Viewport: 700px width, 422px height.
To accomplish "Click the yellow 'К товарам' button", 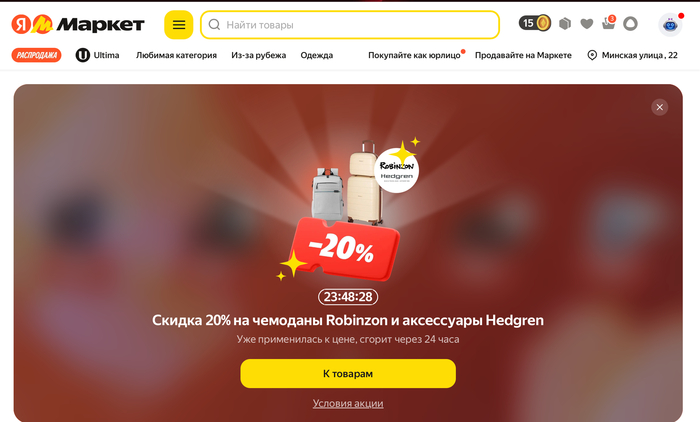I will 348,374.
